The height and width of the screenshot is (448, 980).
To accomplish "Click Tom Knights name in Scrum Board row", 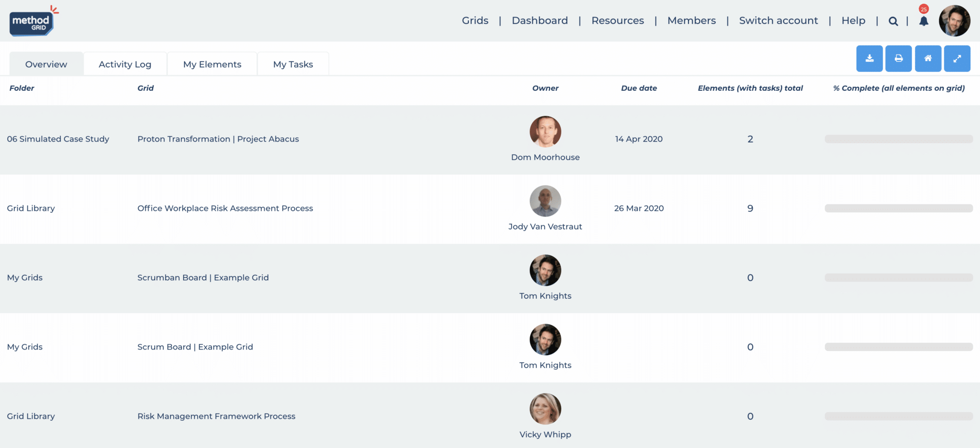I will point(545,365).
